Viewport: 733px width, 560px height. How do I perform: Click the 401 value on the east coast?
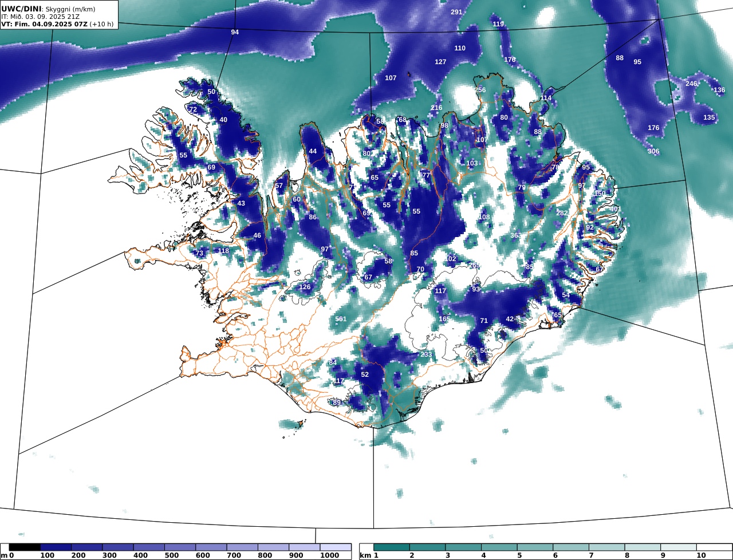[616, 209]
